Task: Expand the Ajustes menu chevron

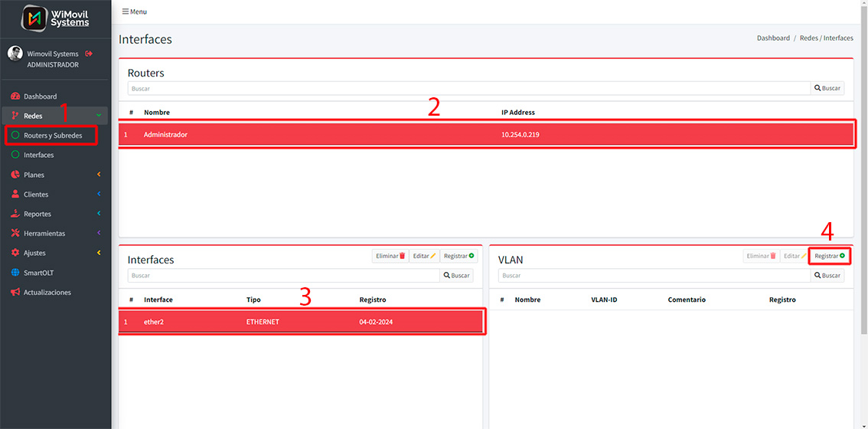Action: coord(99,253)
